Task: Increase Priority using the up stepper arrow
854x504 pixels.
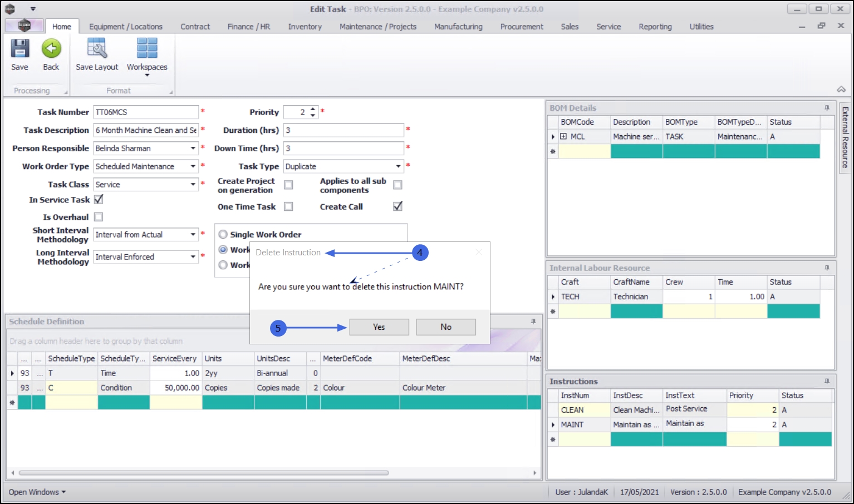Action: pos(313,109)
